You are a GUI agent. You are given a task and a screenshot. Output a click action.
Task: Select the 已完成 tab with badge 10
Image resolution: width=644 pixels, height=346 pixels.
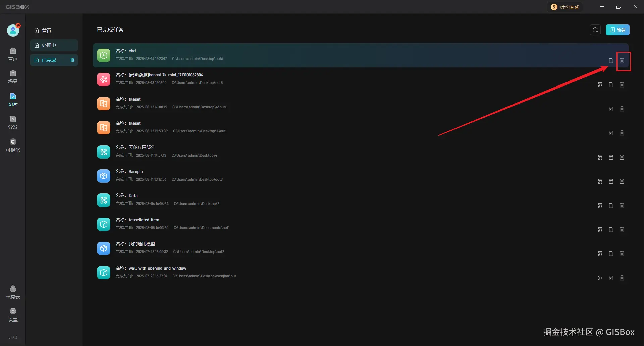click(54, 60)
